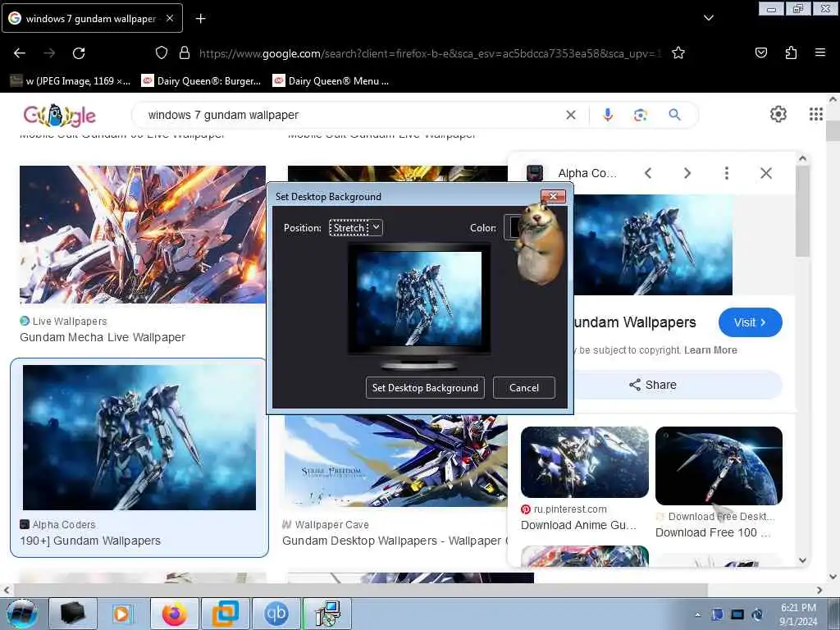Screen dimensions: 840x630
Task: Close the image preview side panel
Action: [766, 173]
